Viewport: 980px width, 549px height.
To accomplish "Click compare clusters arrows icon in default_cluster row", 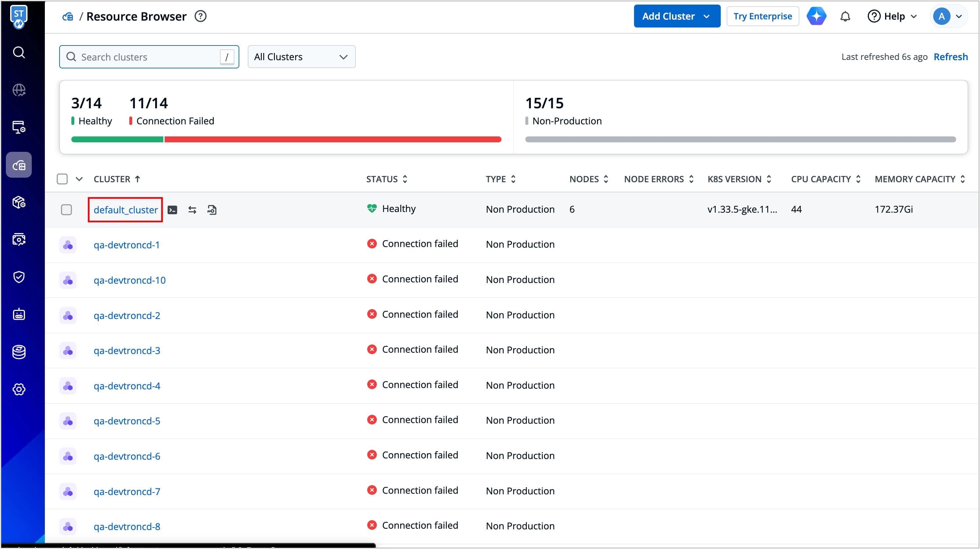I will 192,210.
